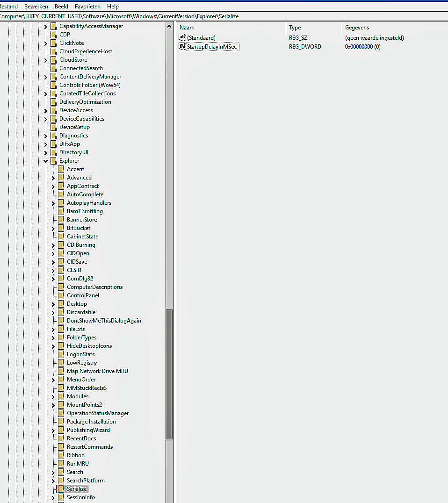Screen dimensions: 448x503
Task: Click the registry path address bar
Action: click(x=224, y=16)
